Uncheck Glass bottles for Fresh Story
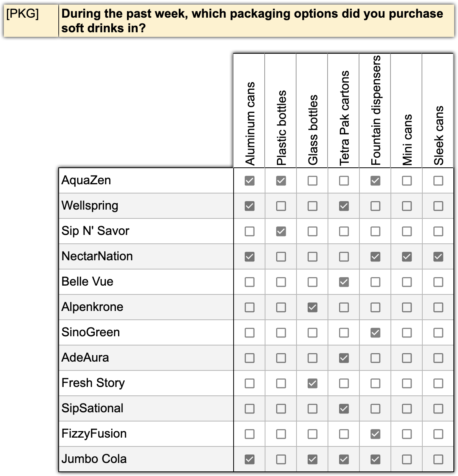 312,383
